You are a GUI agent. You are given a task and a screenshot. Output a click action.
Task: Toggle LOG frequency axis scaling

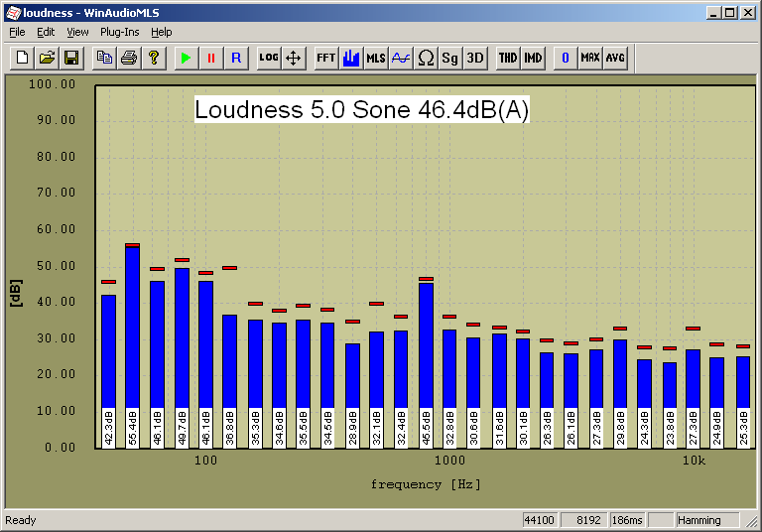(269, 58)
